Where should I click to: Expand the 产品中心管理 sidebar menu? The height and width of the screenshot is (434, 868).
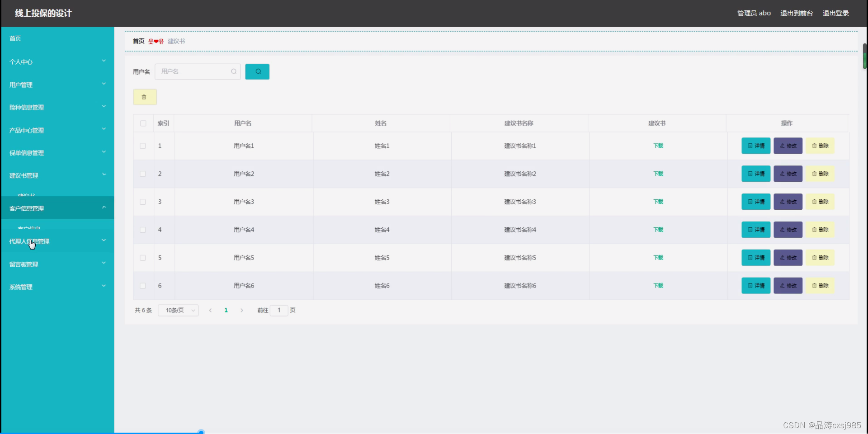click(57, 130)
